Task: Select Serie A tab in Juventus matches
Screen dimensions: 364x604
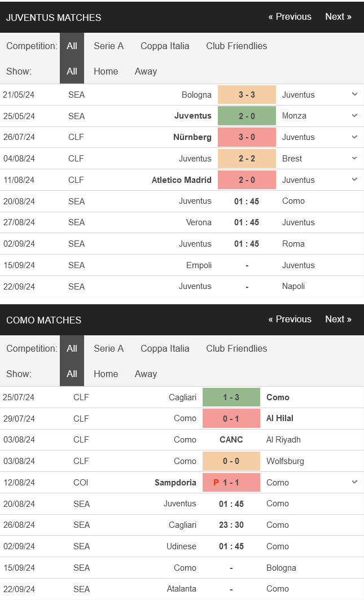Action: tap(108, 46)
